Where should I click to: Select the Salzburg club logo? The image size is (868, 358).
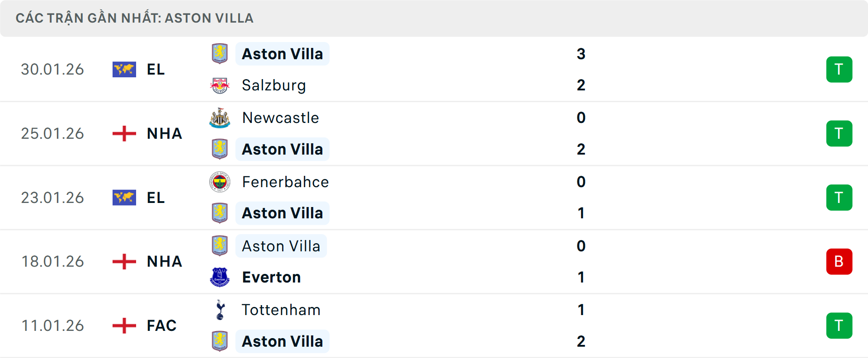tap(220, 85)
